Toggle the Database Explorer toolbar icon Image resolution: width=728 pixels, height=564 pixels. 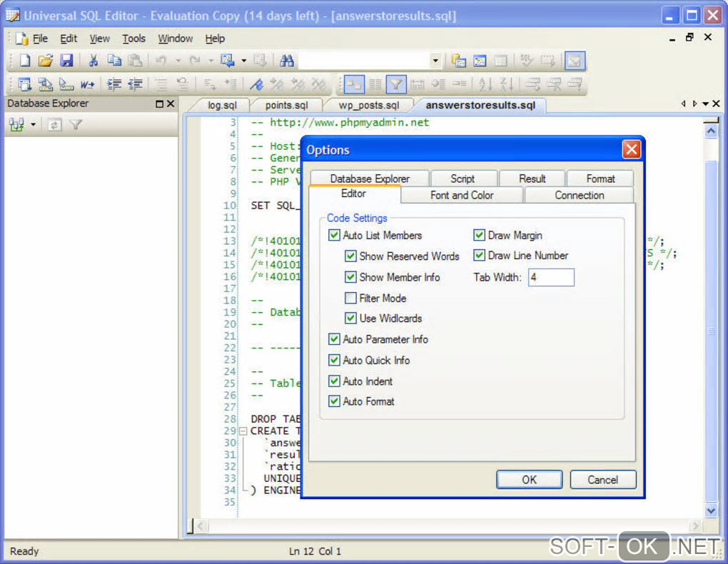coord(459,61)
